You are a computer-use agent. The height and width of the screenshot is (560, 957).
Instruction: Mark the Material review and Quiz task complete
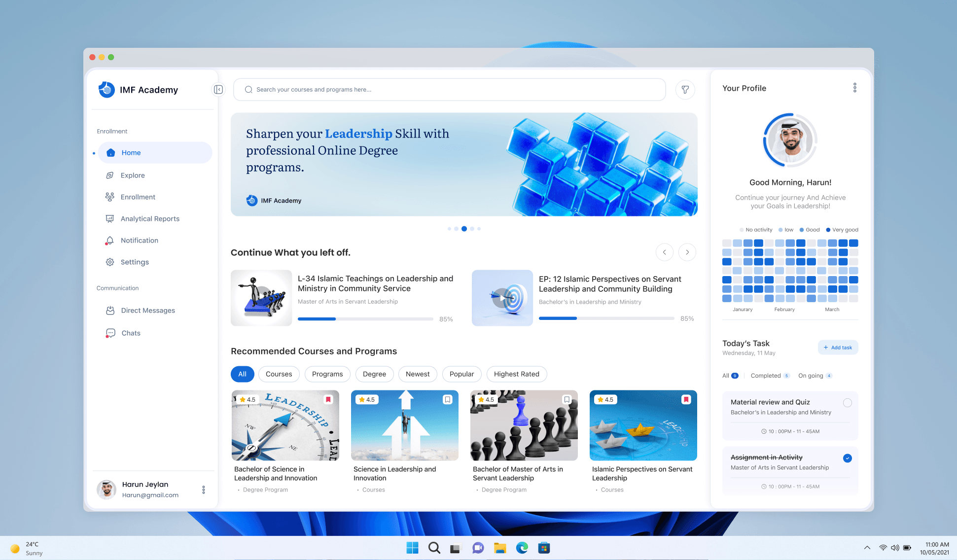(x=847, y=402)
